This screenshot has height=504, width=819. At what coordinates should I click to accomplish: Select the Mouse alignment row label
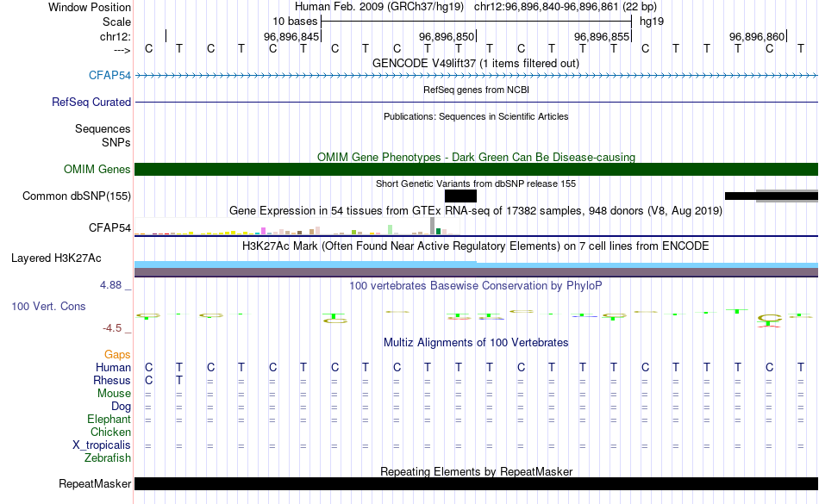click(114, 394)
